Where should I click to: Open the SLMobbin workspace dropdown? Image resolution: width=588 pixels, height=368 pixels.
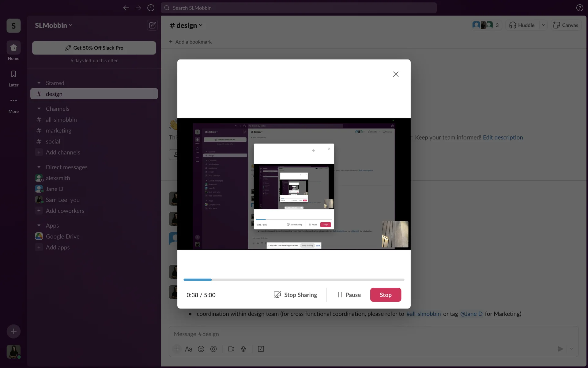click(x=54, y=25)
